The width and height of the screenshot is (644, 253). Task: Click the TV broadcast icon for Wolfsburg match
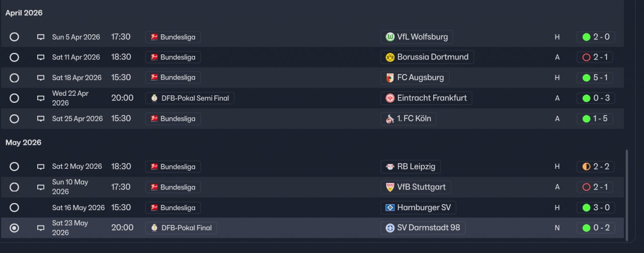[x=41, y=37]
